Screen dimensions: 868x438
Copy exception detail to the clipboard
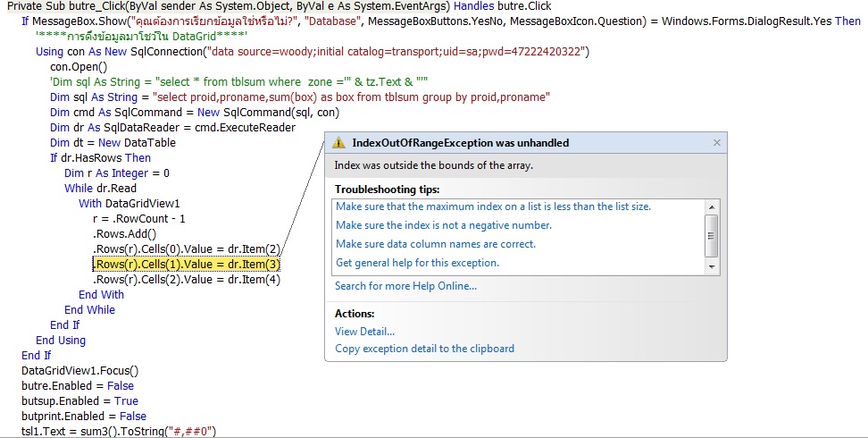click(424, 349)
